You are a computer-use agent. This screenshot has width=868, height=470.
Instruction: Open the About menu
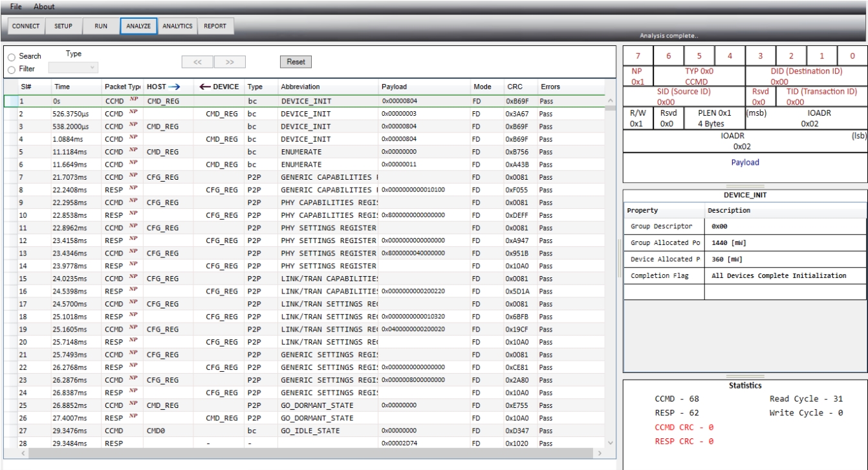[x=44, y=6]
